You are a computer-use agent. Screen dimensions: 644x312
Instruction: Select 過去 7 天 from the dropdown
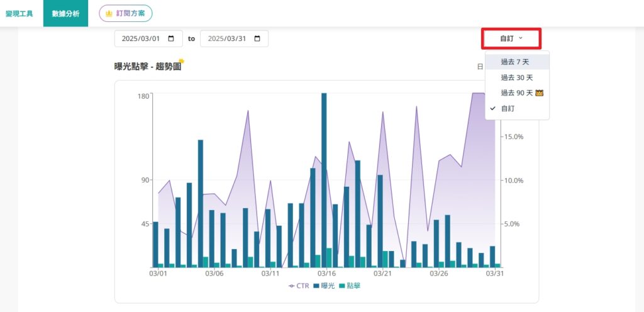pos(515,62)
